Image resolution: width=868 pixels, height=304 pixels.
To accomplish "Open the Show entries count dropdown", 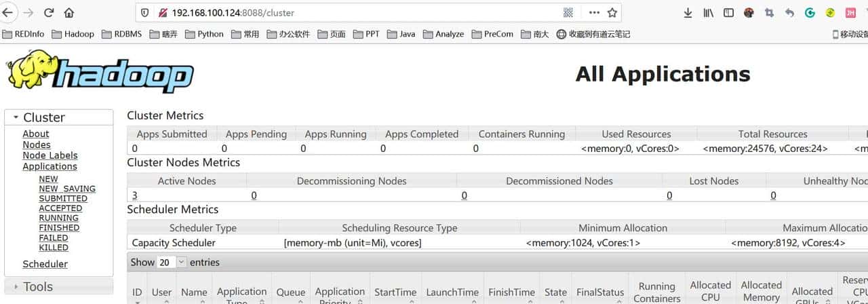I will [x=172, y=262].
